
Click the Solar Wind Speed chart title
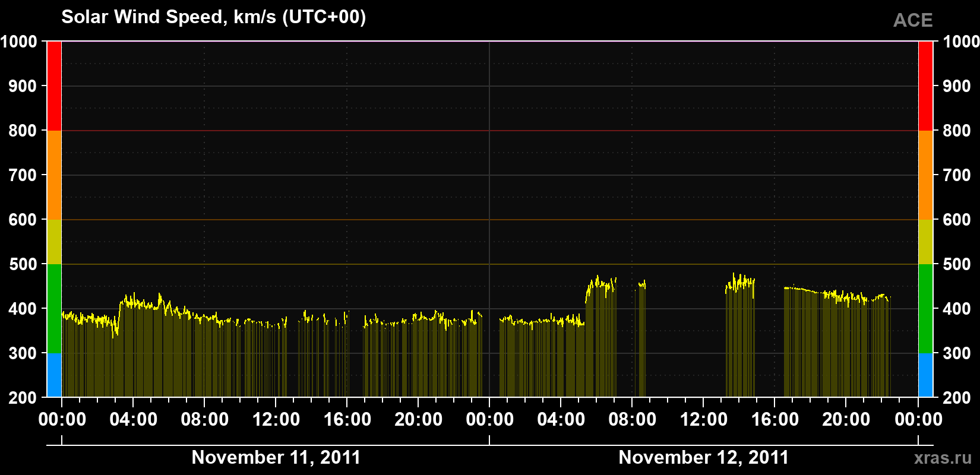pyautogui.click(x=214, y=17)
